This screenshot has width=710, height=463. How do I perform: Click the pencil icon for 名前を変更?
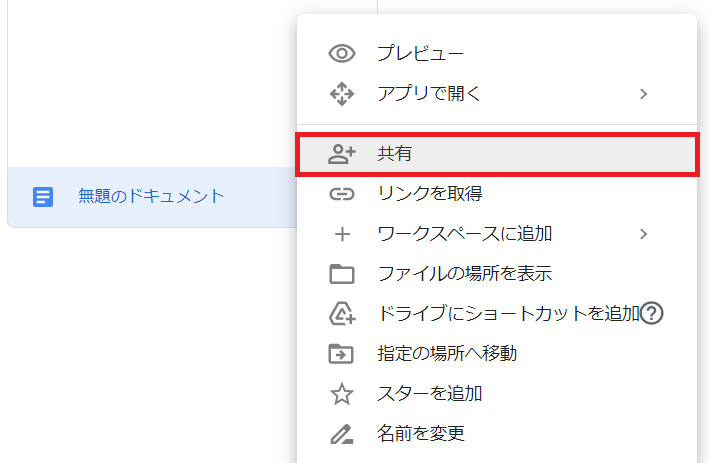(342, 434)
